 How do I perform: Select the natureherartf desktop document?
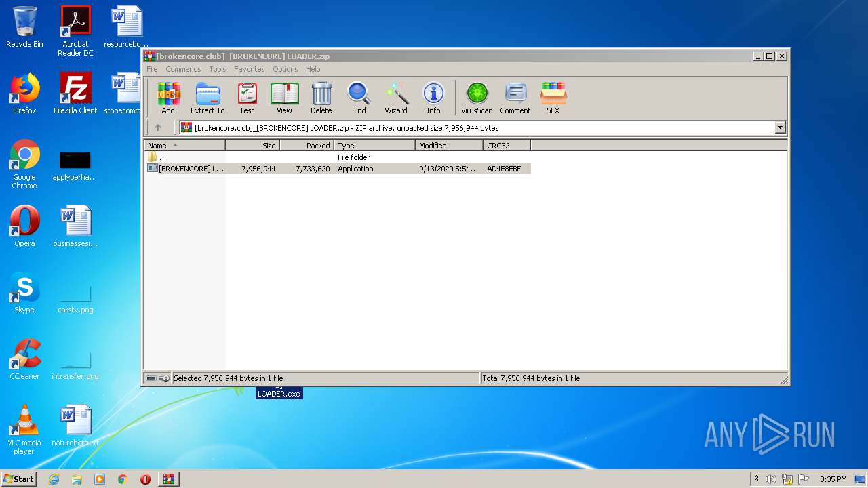[75, 426]
